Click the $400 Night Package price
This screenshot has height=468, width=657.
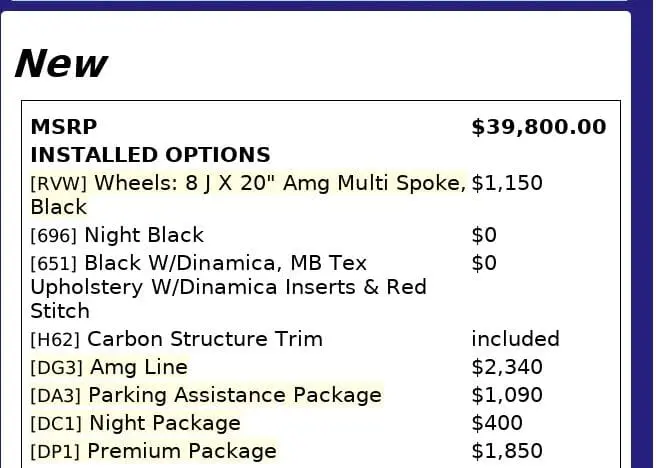(497, 423)
